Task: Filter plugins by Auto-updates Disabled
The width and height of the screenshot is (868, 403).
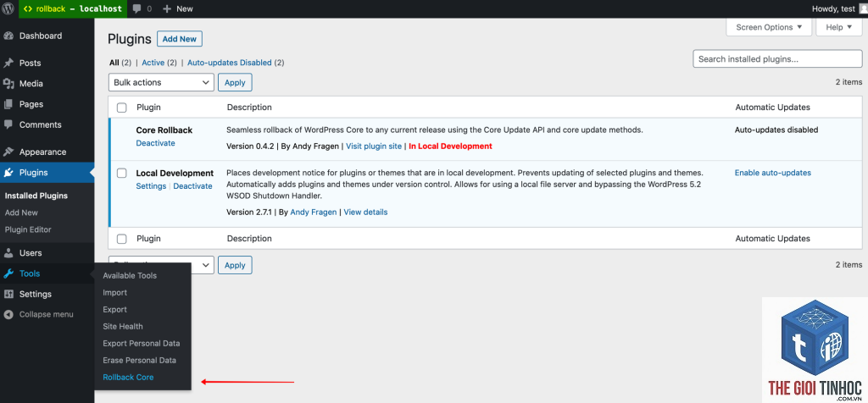Action: click(x=229, y=63)
